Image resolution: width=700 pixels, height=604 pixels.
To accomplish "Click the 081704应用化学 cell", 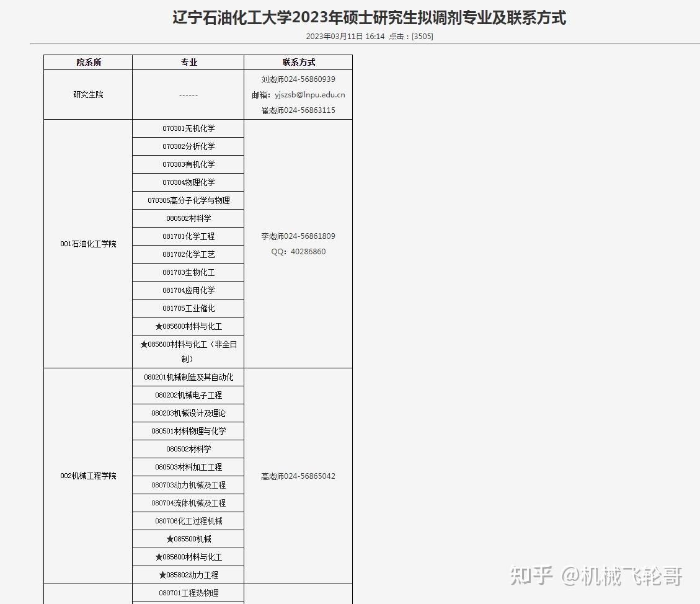I will click(x=188, y=290).
